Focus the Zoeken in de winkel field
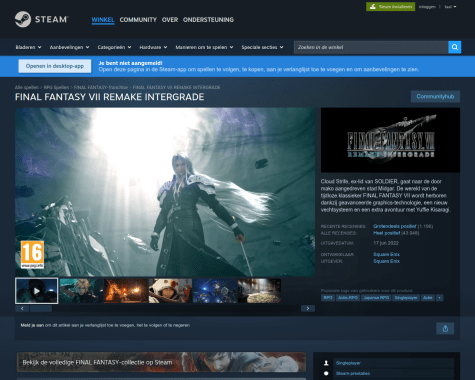 371,47
